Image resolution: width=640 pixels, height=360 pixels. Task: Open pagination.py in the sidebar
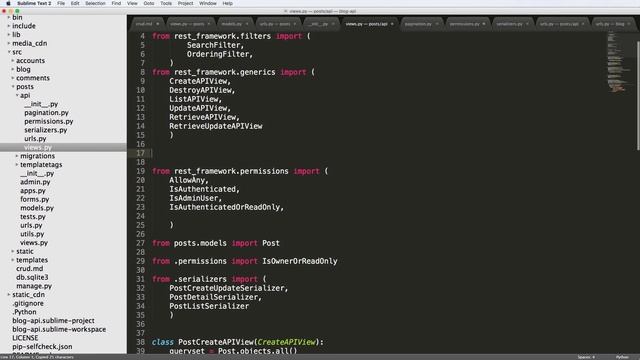(x=46, y=113)
